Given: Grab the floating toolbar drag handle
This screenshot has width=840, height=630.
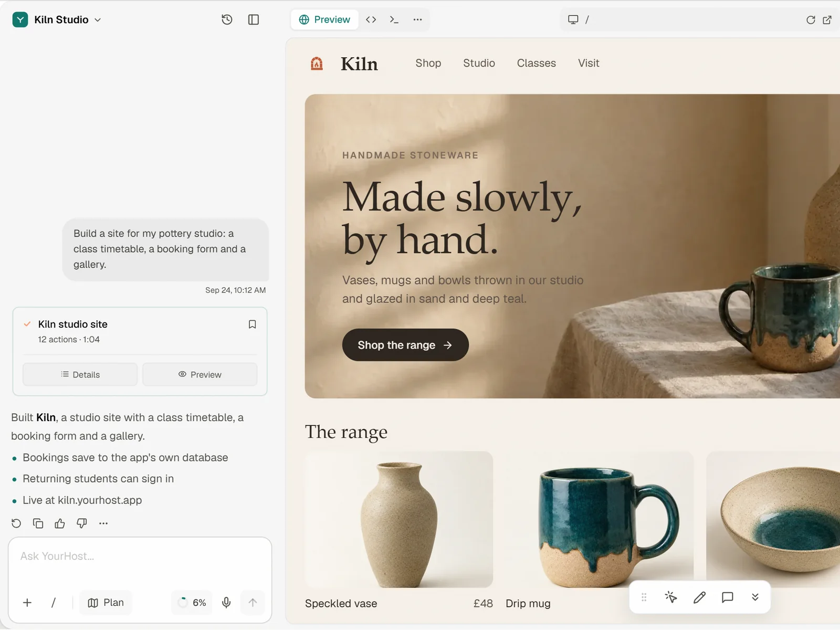Looking at the screenshot, I should pyautogui.click(x=644, y=597).
